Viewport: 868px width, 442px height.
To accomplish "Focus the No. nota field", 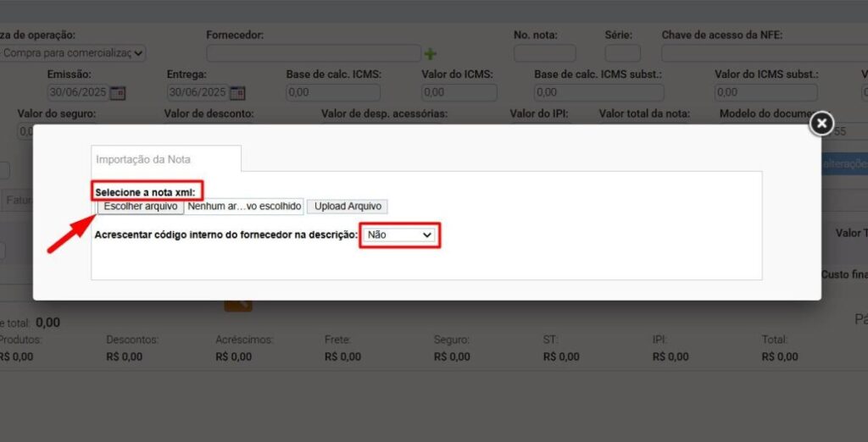I will (x=544, y=53).
